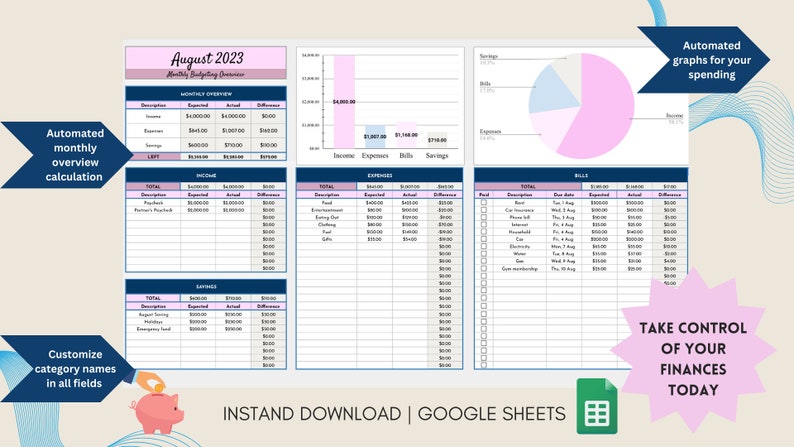Tick the Paid checkbox for Car Insurance

pos(484,210)
